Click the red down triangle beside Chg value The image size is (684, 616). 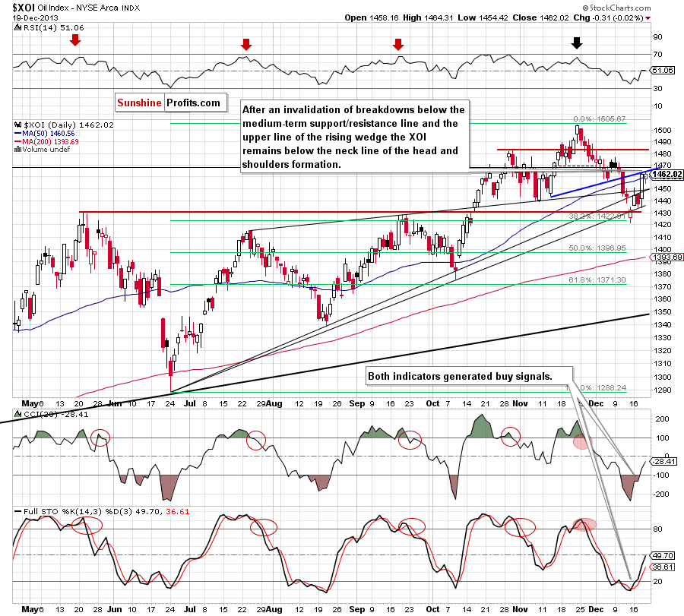click(x=648, y=18)
